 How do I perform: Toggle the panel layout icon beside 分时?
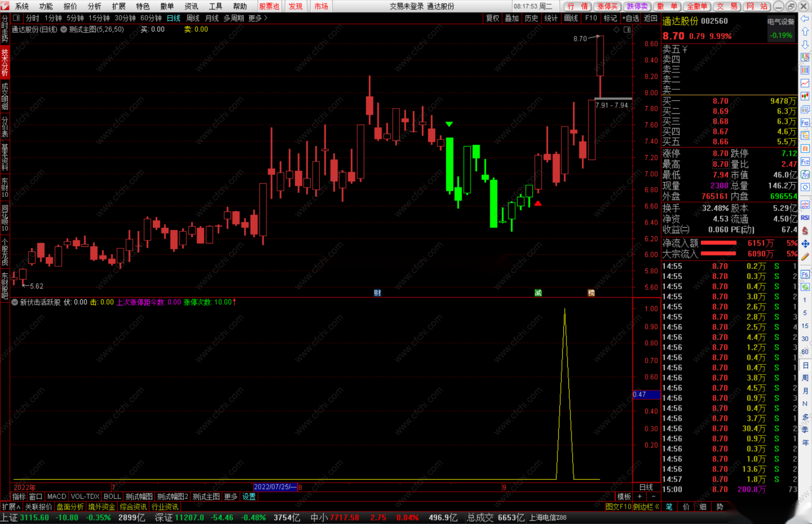pos(17,18)
